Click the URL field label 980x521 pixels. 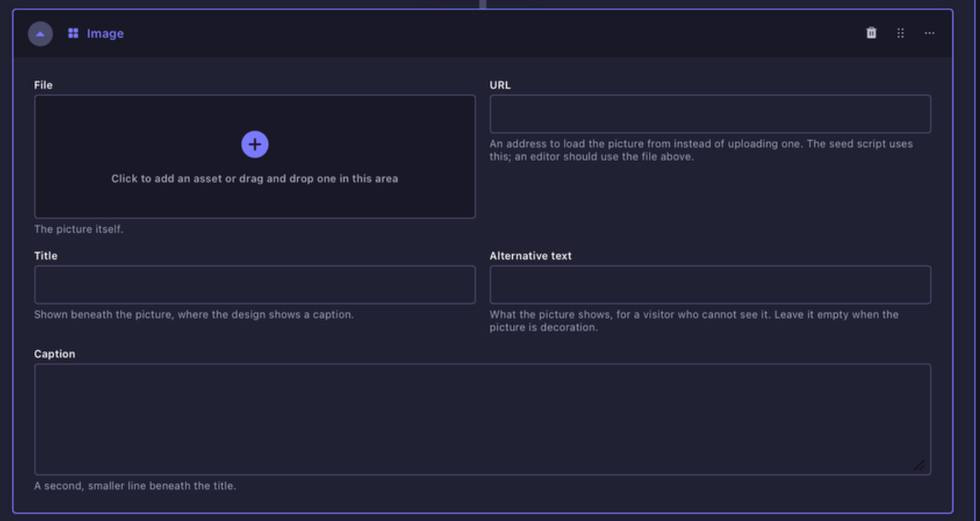pyautogui.click(x=500, y=85)
